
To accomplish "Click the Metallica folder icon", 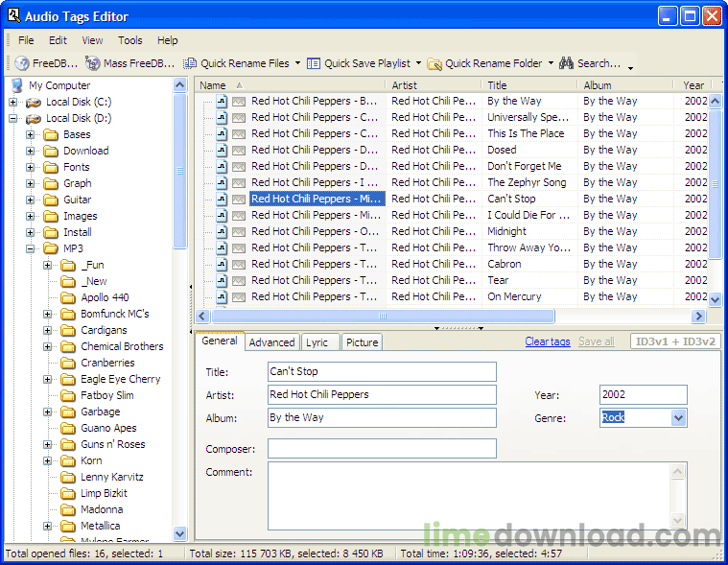I will click(68, 526).
